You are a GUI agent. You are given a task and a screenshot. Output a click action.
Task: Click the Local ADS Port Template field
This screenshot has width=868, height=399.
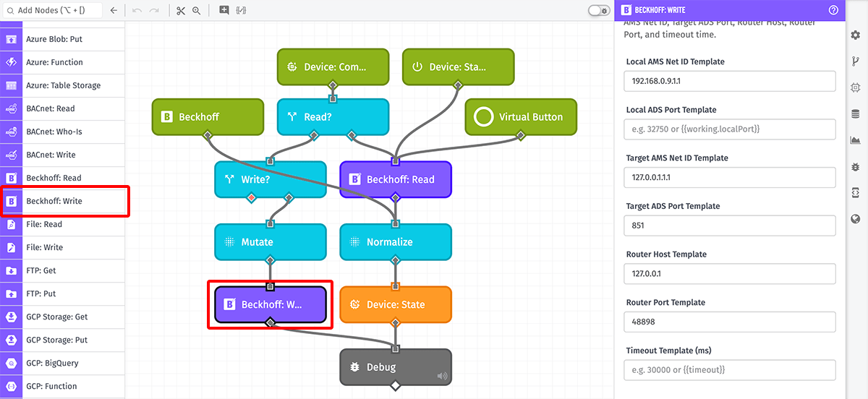click(729, 129)
